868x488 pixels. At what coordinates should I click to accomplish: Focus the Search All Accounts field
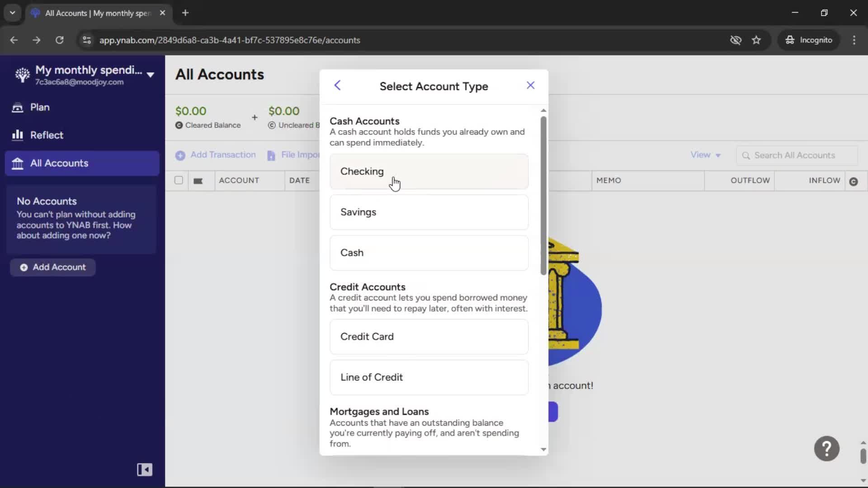(x=797, y=155)
